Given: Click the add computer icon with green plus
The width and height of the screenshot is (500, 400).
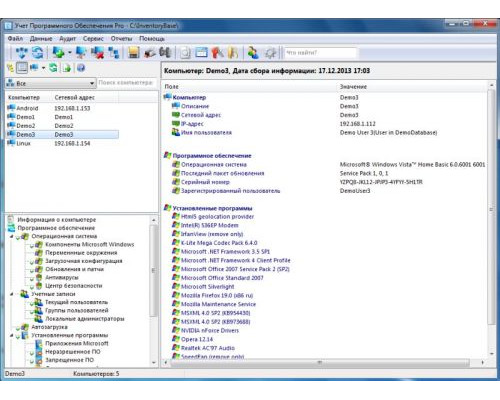Looking at the screenshot, I should coord(59,53).
